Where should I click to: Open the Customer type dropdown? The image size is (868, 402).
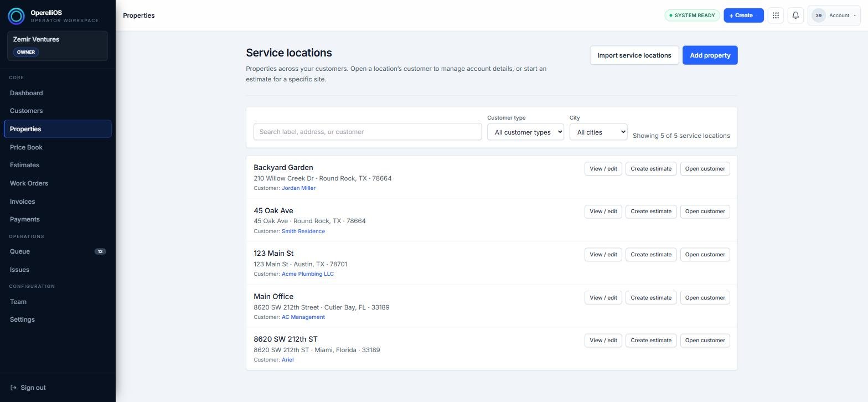point(525,132)
